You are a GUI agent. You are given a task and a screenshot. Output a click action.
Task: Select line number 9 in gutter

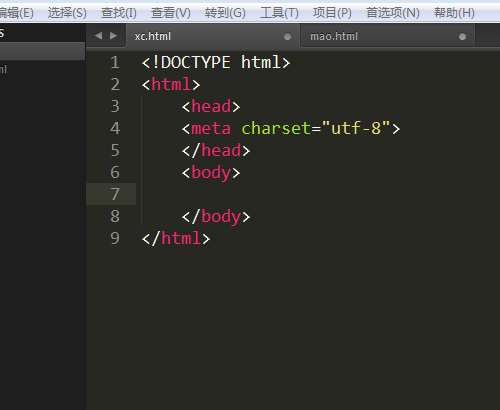(x=115, y=238)
